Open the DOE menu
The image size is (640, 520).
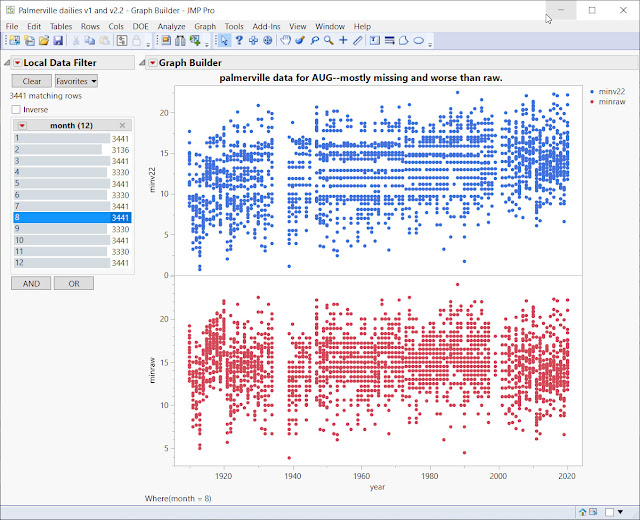point(140,27)
